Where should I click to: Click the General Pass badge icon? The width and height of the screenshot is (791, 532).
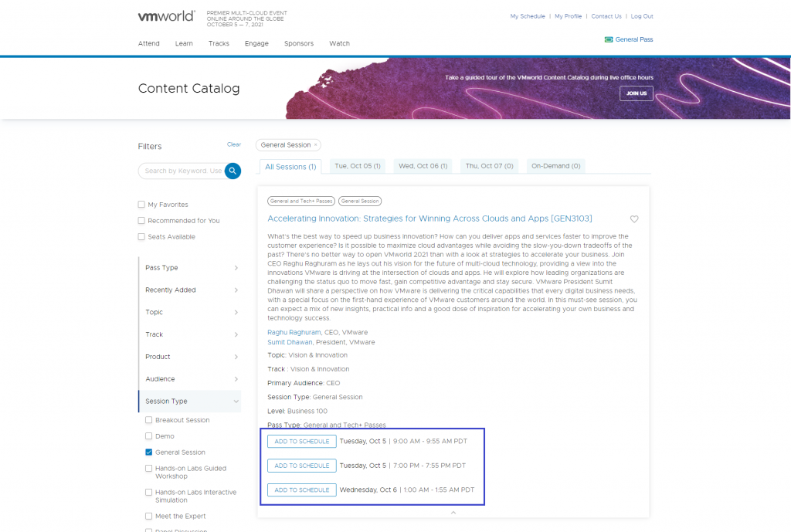(x=609, y=39)
